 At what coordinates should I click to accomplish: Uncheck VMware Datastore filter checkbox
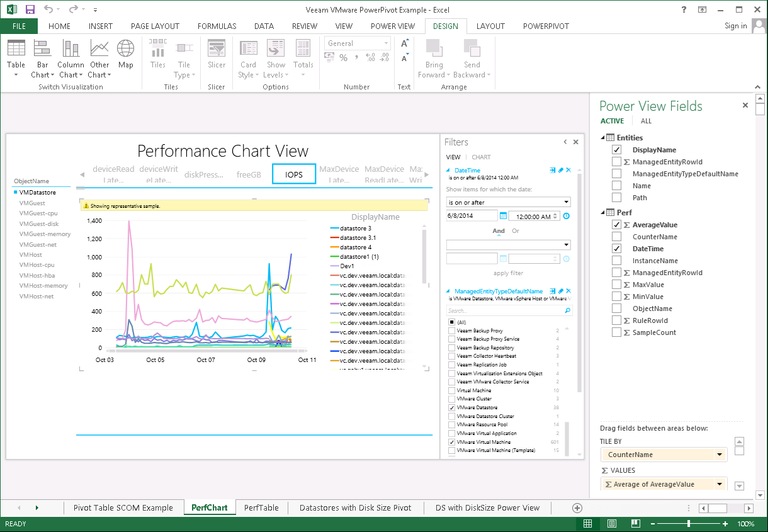(451, 408)
